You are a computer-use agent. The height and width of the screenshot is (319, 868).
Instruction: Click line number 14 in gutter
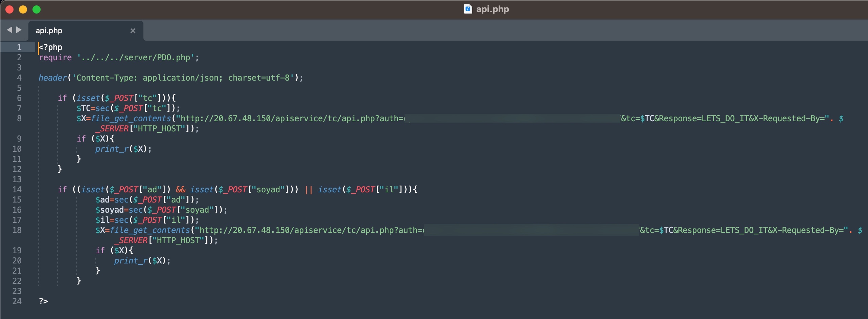pyautogui.click(x=17, y=189)
